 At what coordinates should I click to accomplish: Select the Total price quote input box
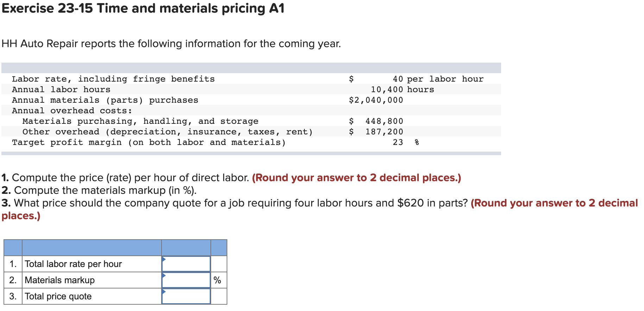[x=186, y=296]
